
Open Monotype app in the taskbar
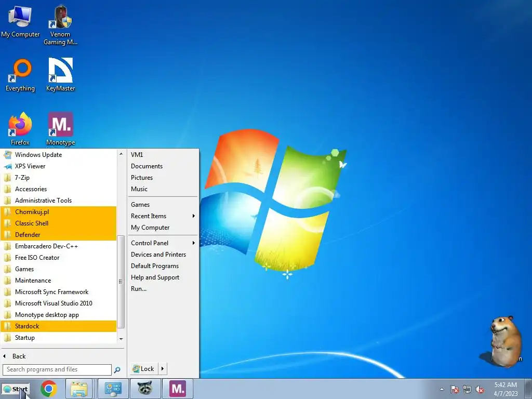(x=178, y=389)
